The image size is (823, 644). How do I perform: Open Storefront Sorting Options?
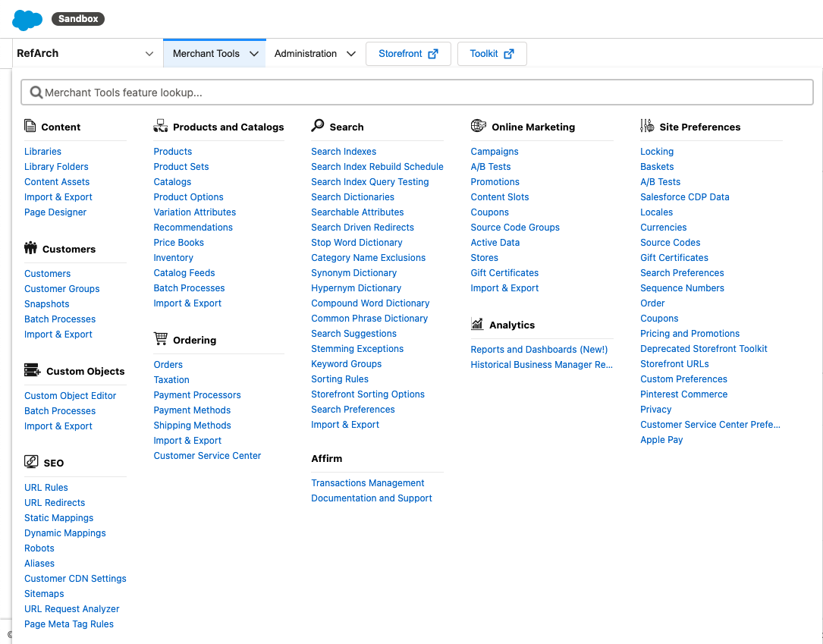[x=368, y=394]
